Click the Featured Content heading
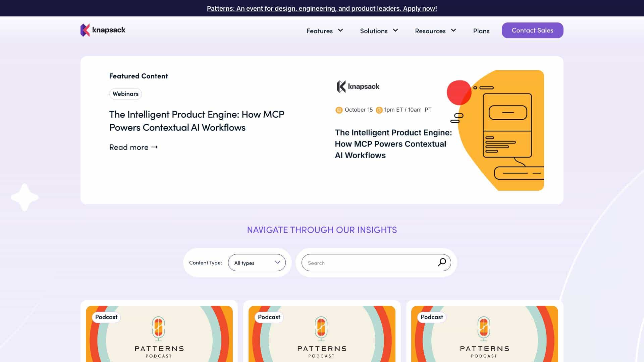644x362 pixels. tap(139, 76)
